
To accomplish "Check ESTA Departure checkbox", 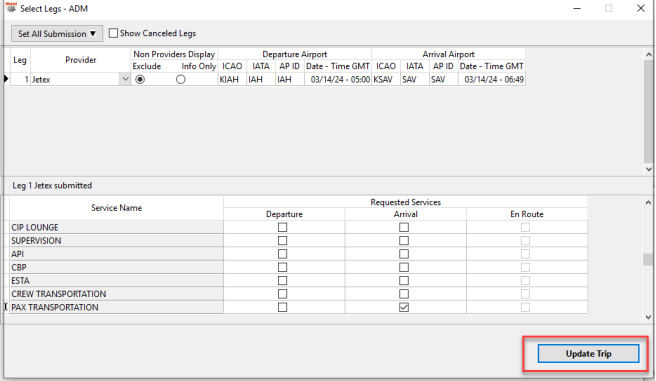I will (x=283, y=281).
